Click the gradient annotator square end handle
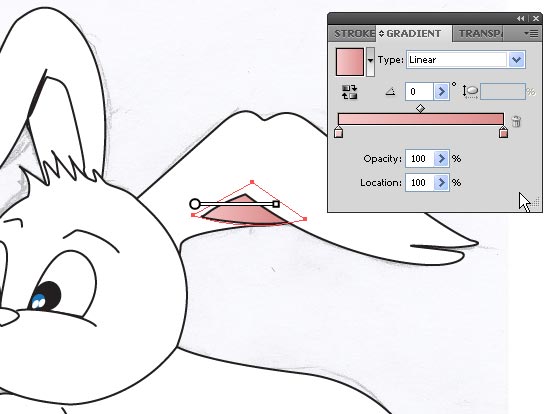The image size is (560, 414). (276, 204)
